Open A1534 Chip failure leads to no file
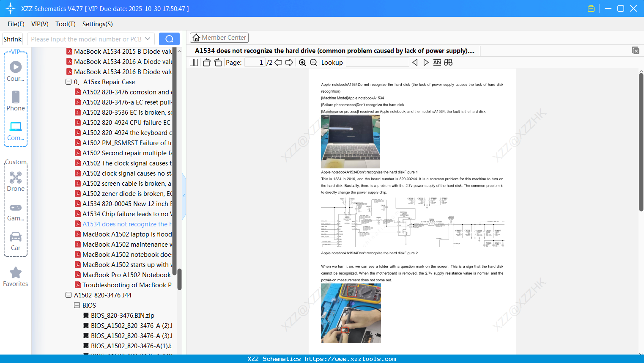Image resolution: width=644 pixels, height=363 pixels. point(127,214)
